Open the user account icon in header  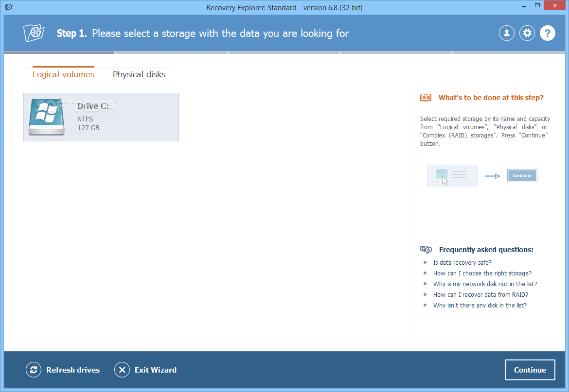(507, 34)
